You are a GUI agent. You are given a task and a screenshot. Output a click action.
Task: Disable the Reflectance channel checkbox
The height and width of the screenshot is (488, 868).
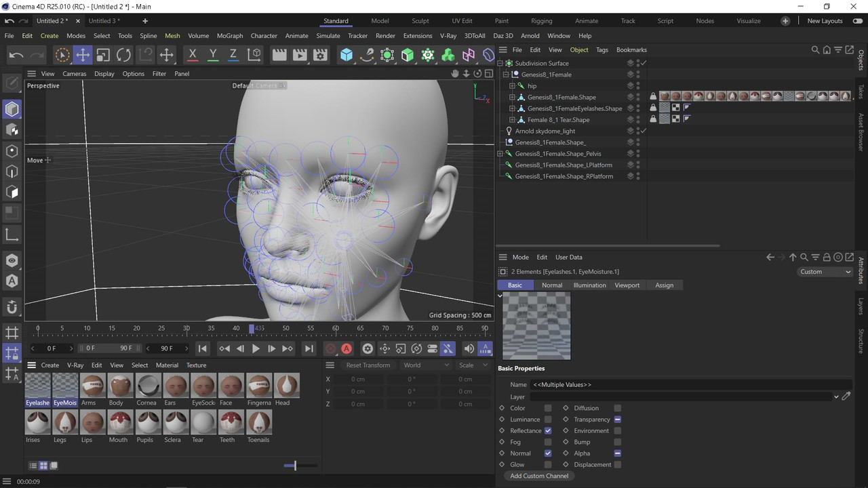tap(548, 430)
